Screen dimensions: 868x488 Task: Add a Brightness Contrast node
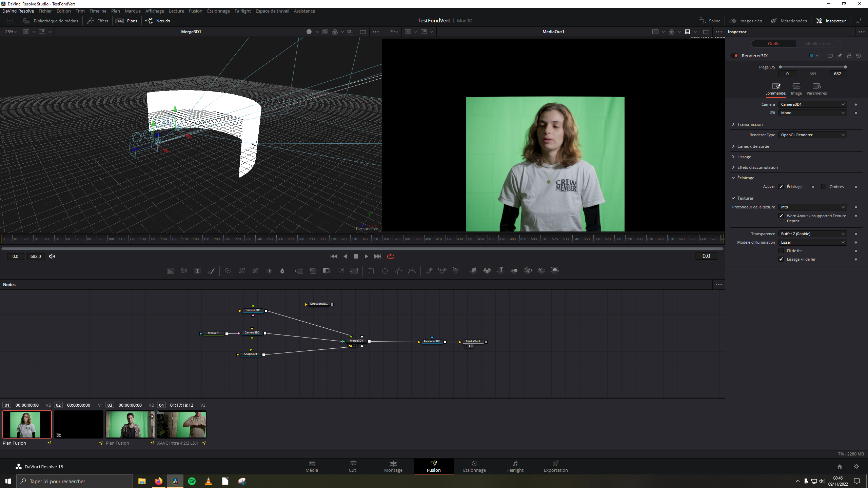click(x=269, y=271)
